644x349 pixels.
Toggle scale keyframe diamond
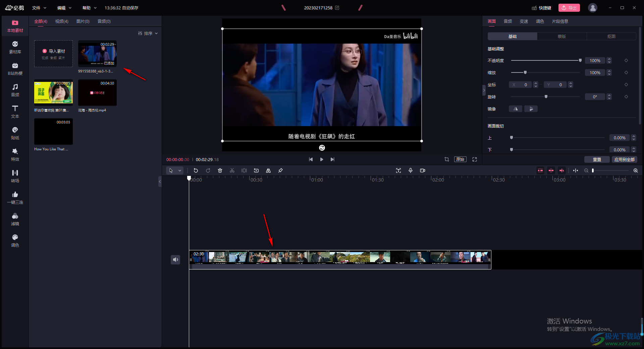626,72
